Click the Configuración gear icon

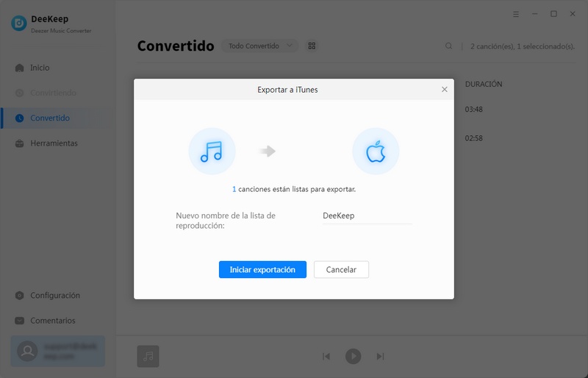tap(20, 296)
